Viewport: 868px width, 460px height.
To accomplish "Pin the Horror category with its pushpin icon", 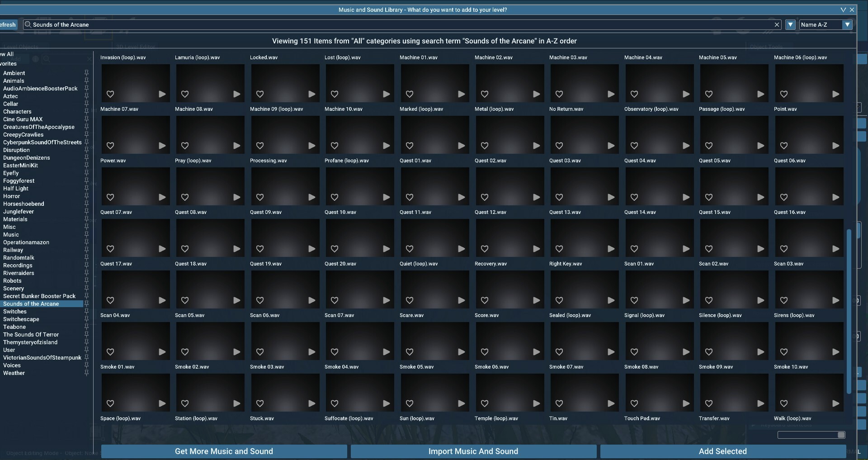I will tap(86, 196).
